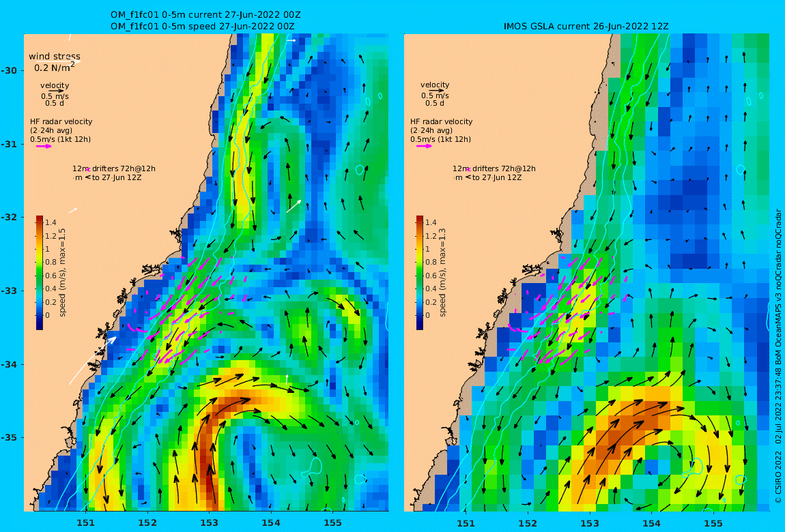
Task: Select title 'OM_f1fc01 0-5m speed 27-Jun-2022 00Z'
Action: click(x=203, y=27)
